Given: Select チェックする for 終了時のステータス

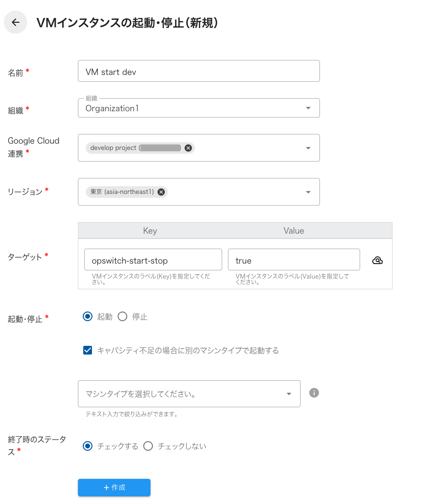Looking at the screenshot, I should coord(88,445).
